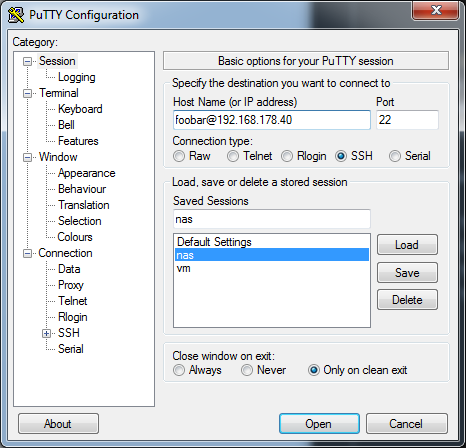Viewport: 466px width, 448px height.
Task: Click the Save button
Action: pyautogui.click(x=407, y=273)
